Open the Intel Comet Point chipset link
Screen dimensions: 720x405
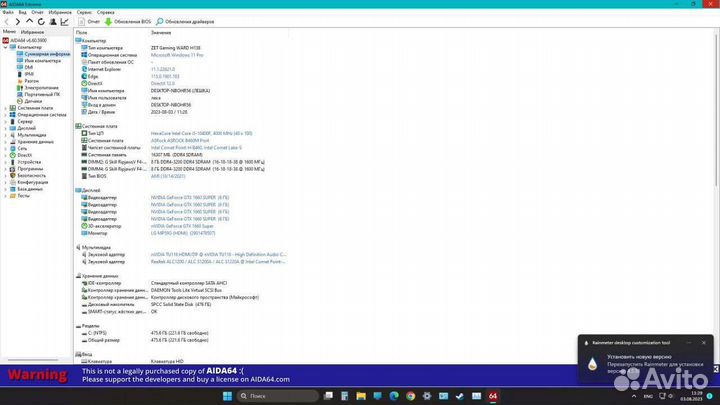tap(196, 148)
